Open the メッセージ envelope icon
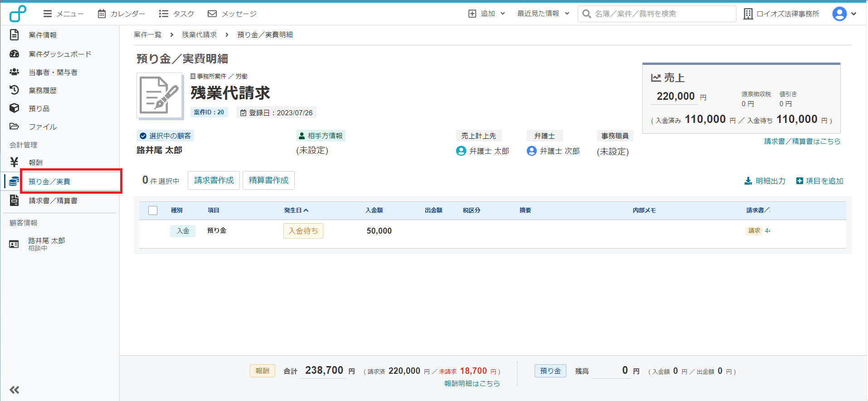The image size is (868, 401). (212, 14)
